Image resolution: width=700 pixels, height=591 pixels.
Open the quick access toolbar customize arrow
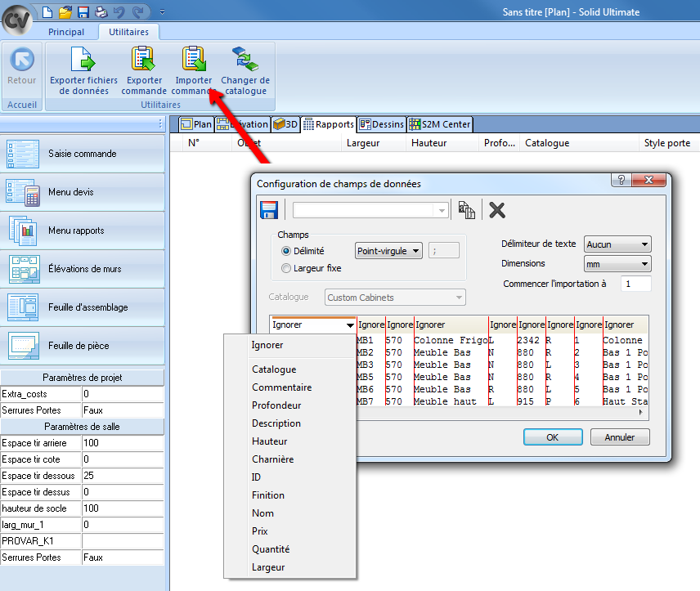[162, 12]
